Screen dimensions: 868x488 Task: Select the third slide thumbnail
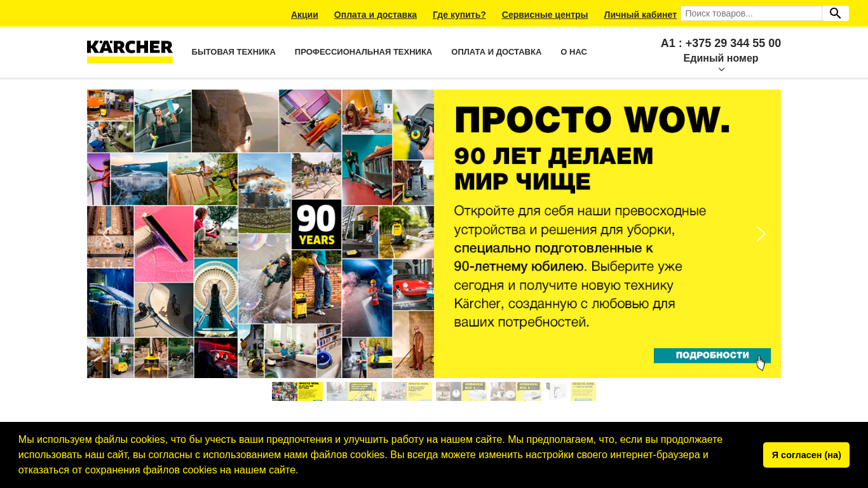point(407,391)
